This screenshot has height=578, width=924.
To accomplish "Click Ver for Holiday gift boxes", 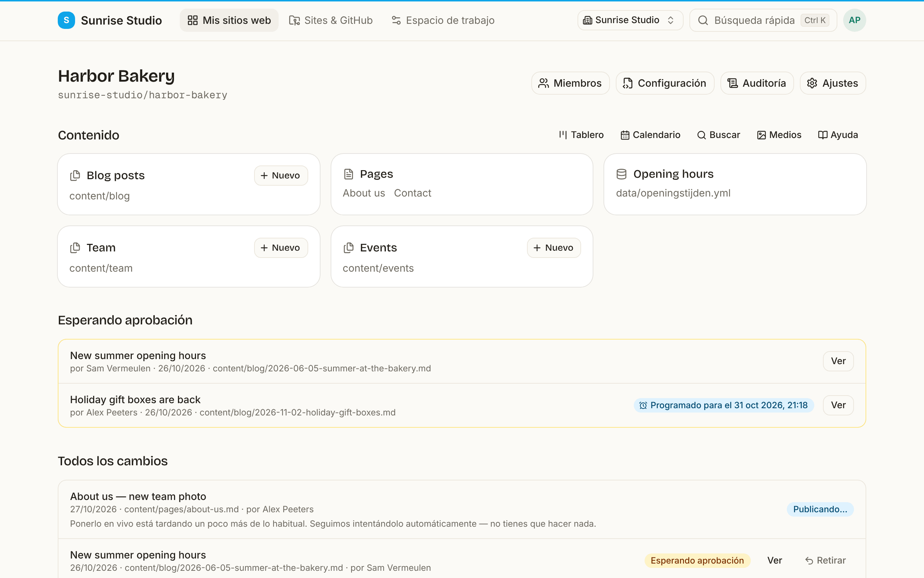I will tap(838, 405).
